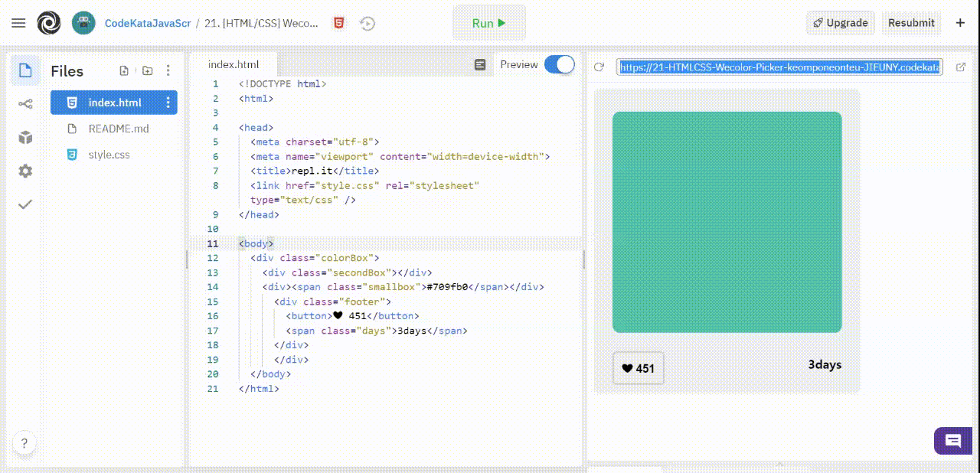This screenshot has width=980, height=473.
Task: Click the meta charset line 5
Action: 315,142
